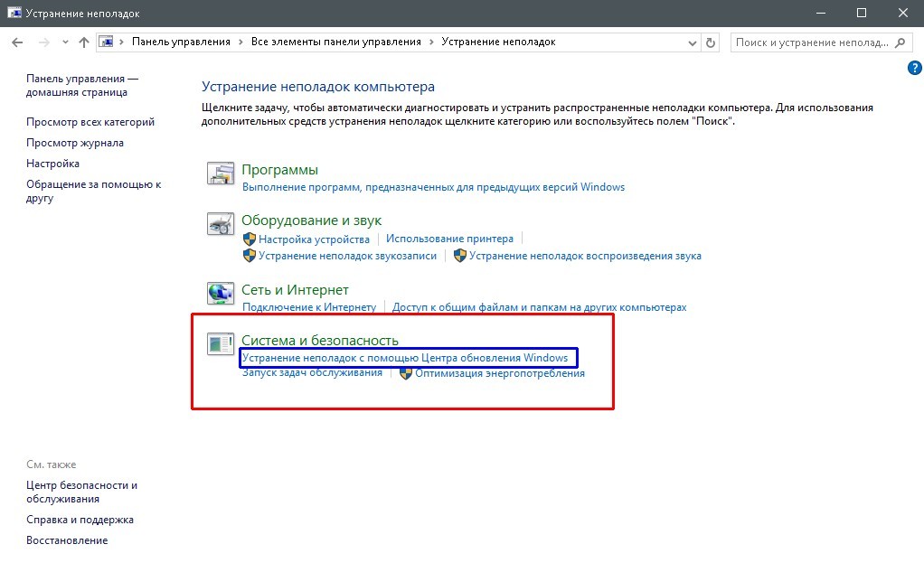924x563 pixels.
Task: Minimize the Устранение неполадок window
Action: [822, 13]
